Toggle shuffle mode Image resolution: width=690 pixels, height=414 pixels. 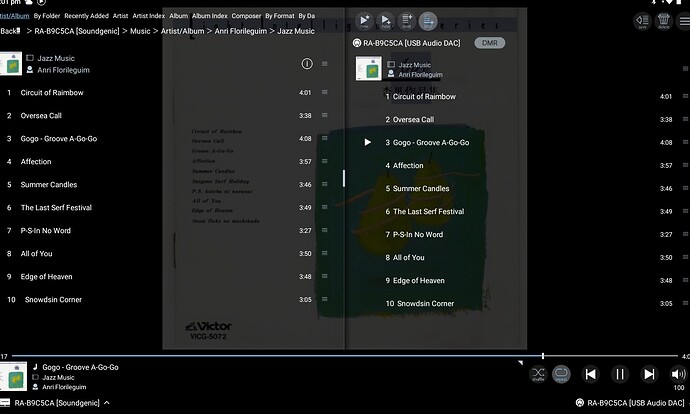click(538, 374)
